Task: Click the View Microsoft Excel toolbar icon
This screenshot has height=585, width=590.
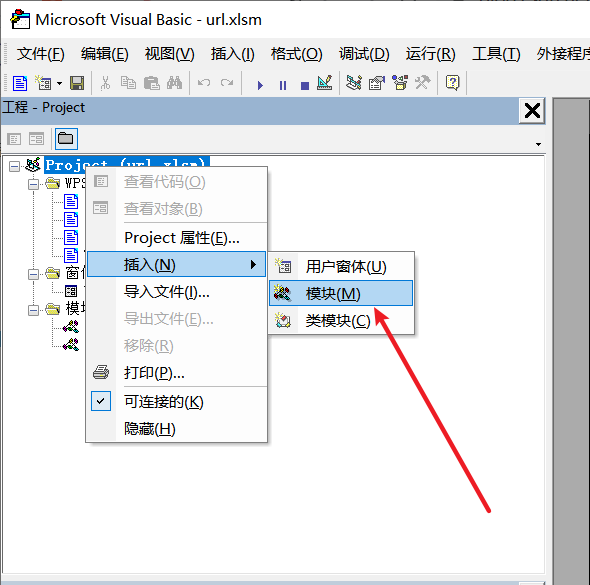Action: pyautogui.click(x=20, y=83)
